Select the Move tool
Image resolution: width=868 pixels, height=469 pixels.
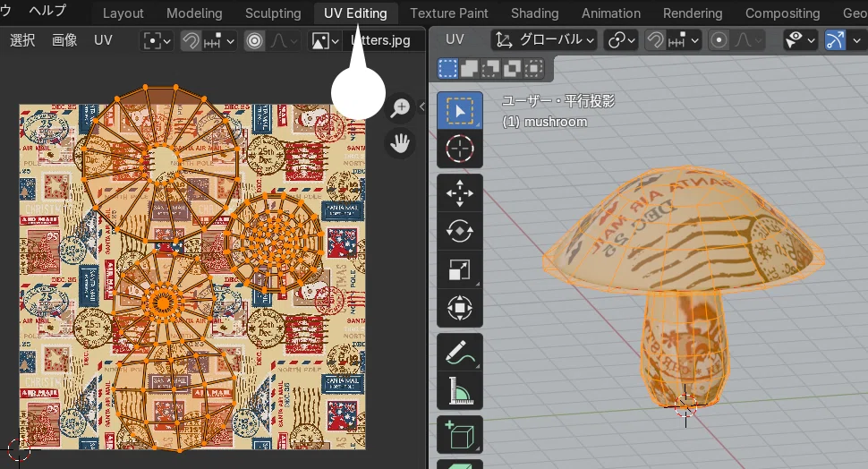click(459, 193)
